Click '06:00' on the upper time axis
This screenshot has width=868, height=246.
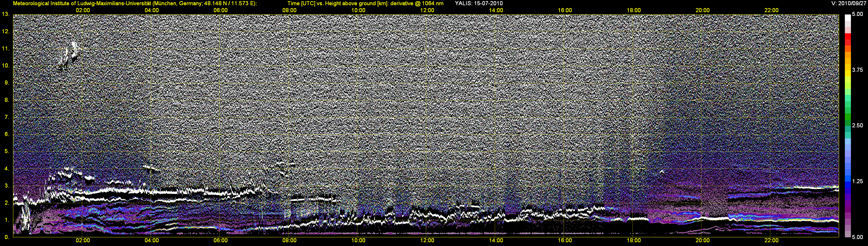tap(220, 10)
